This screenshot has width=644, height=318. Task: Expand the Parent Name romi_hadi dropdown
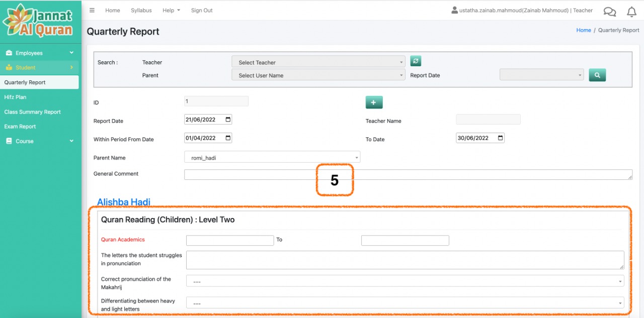pos(272,158)
